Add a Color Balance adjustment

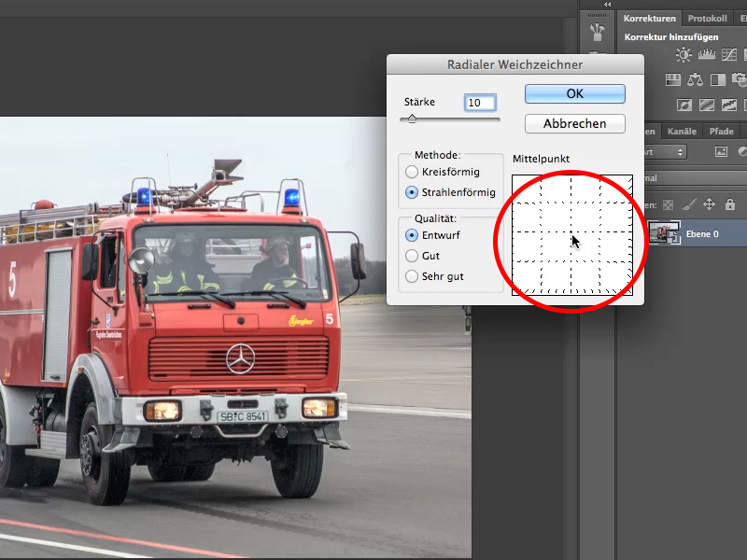[x=695, y=79]
